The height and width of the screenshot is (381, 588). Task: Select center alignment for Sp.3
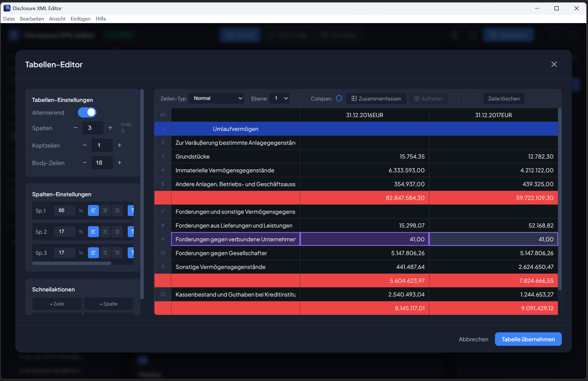click(x=105, y=253)
